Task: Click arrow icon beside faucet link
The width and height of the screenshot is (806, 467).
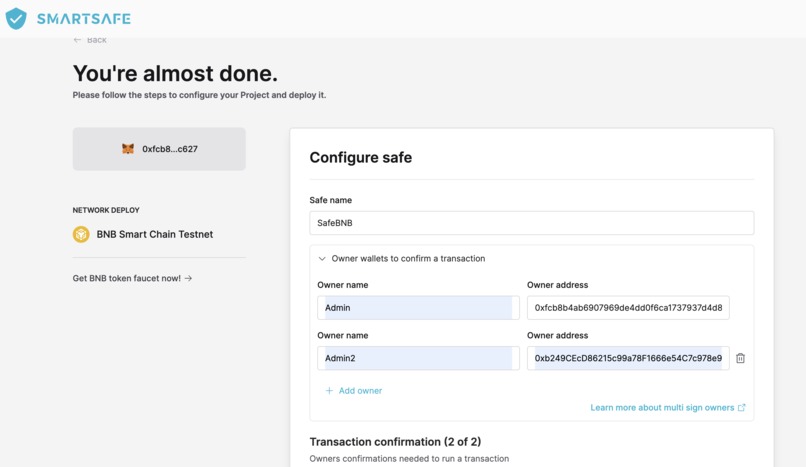Action: pos(188,278)
